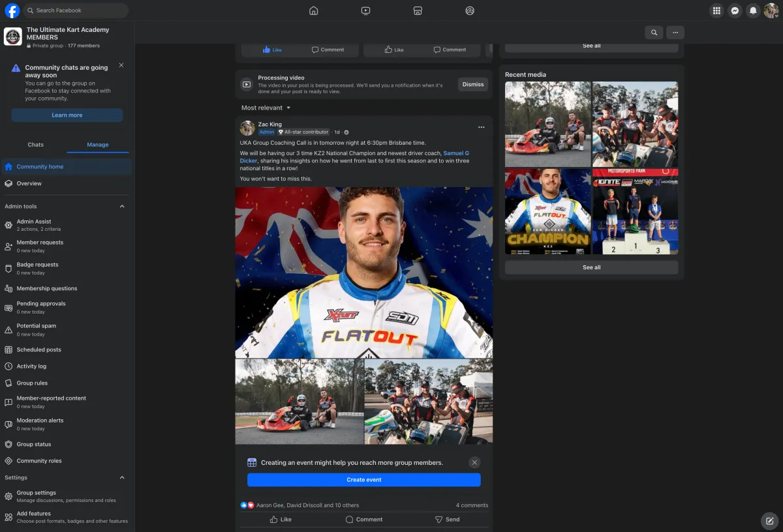Open three-dot options on Zac King's post
This screenshot has height=532, width=783.
coord(481,127)
